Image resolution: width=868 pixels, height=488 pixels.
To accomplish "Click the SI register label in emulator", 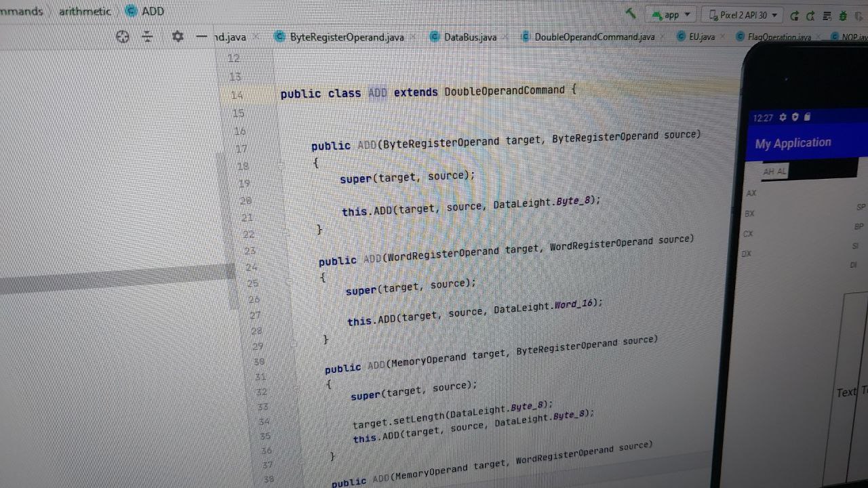I will click(x=856, y=246).
